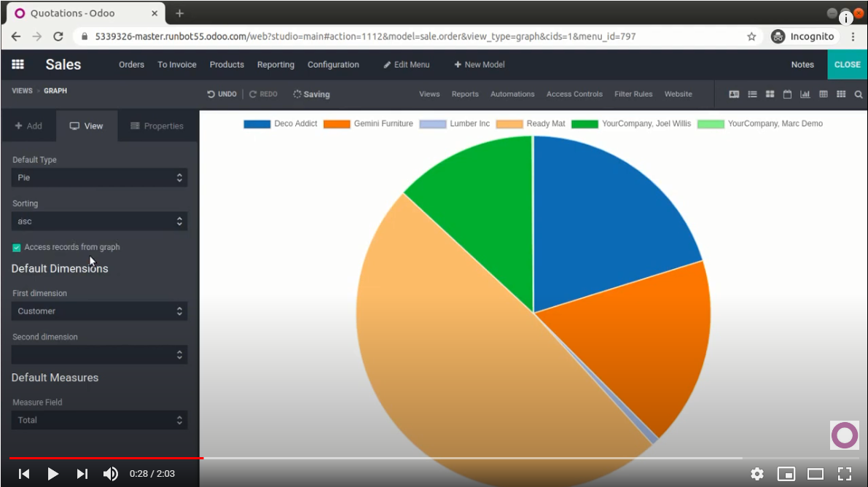Seek on the video progress bar
The height and width of the screenshot is (487, 868).
coord(437,459)
